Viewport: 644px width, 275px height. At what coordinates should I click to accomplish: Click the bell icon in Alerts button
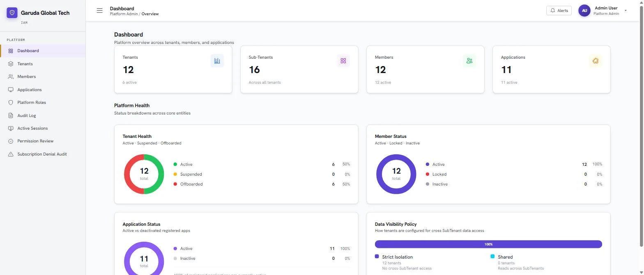coord(553,11)
